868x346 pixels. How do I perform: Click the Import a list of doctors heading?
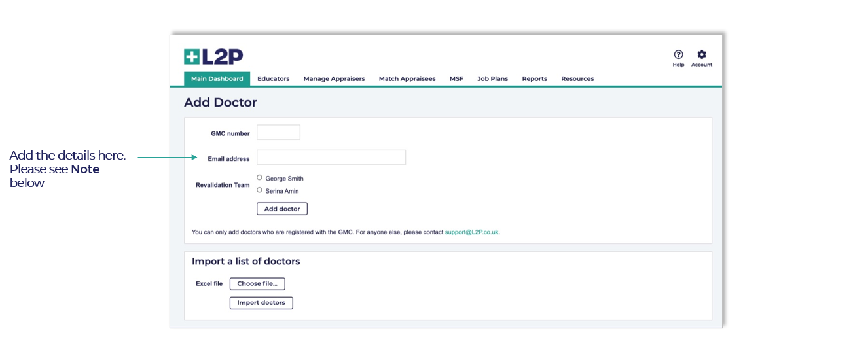click(245, 262)
